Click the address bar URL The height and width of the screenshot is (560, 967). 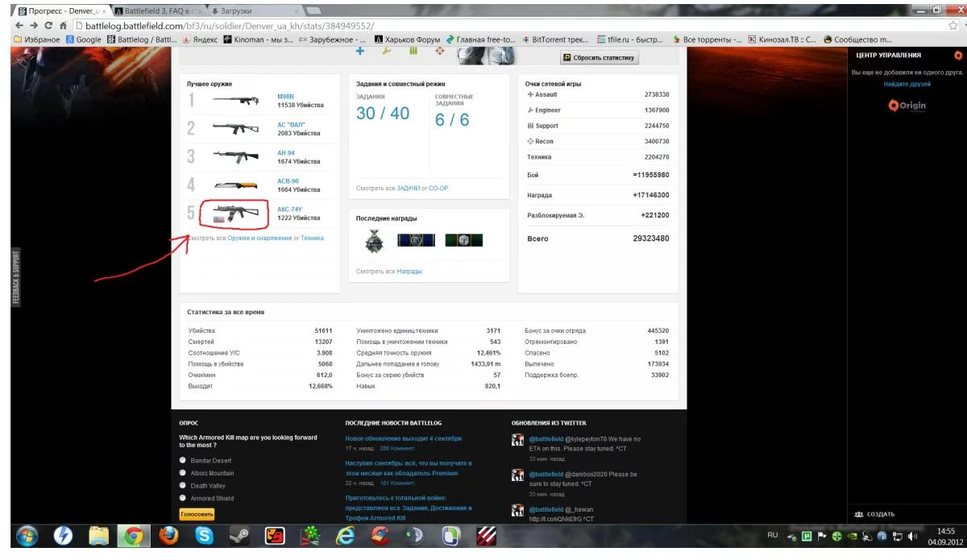coord(230,26)
